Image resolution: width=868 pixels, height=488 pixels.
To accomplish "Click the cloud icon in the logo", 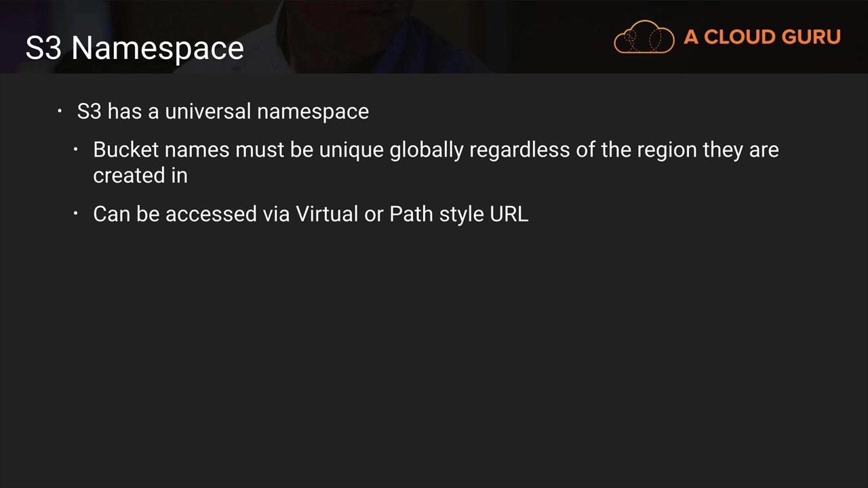I will (x=644, y=37).
